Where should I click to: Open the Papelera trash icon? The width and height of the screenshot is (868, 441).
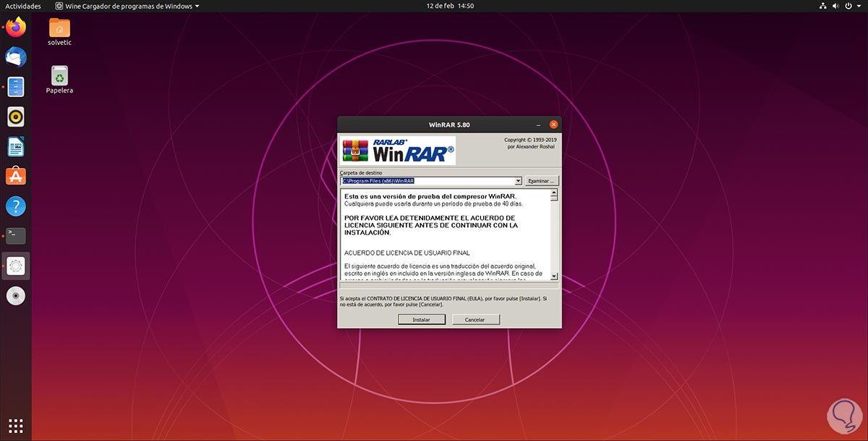[59, 80]
